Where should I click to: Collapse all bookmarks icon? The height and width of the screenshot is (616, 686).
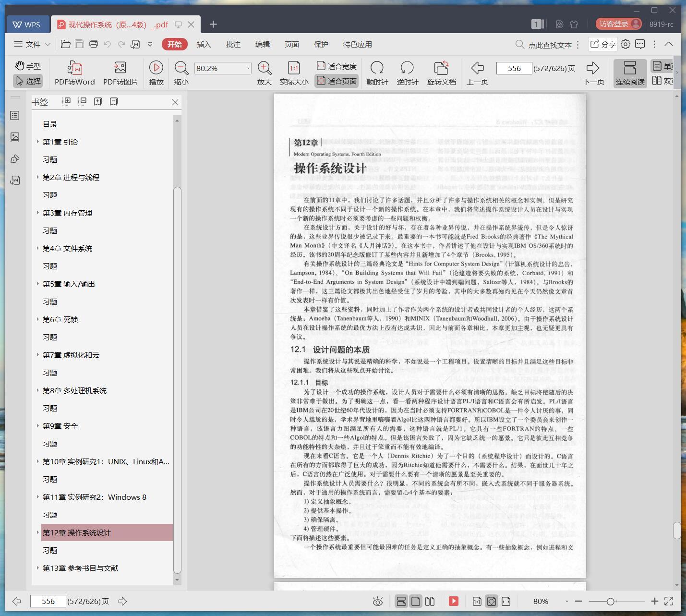tap(82, 101)
